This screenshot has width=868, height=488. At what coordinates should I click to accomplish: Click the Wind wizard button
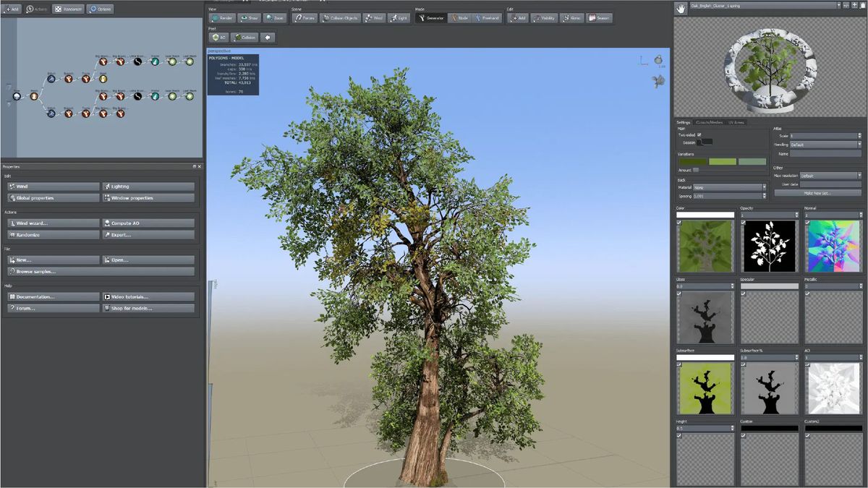tap(54, 223)
